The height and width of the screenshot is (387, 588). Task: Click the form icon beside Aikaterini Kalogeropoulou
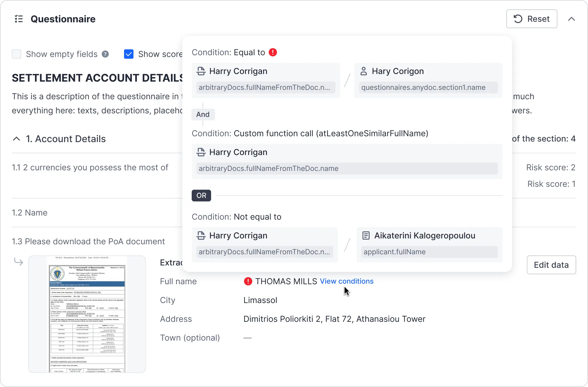point(366,235)
